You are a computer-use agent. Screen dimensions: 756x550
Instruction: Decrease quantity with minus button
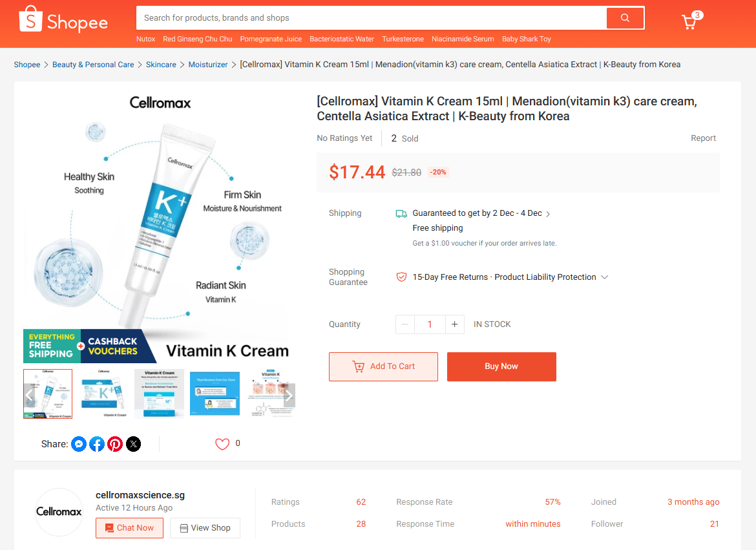(405, 324)
